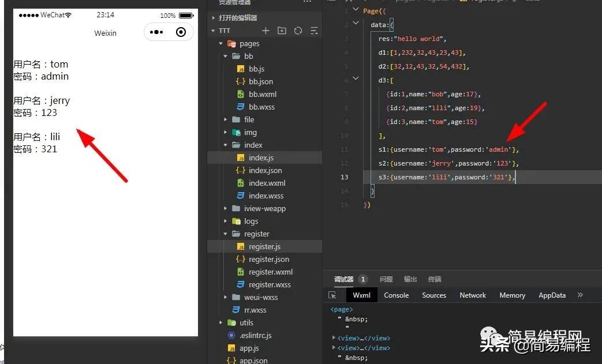
Task: Click the new folder icon in explorer
Action: (x=282, y=31)
